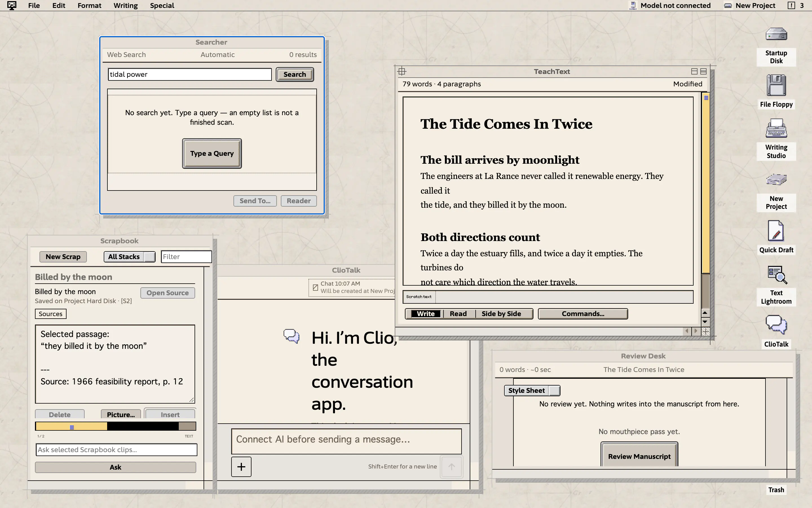
Task: Click the speech bubble icon beside Clio greeting
Action: pyautogui.click(x=291, y=336)
